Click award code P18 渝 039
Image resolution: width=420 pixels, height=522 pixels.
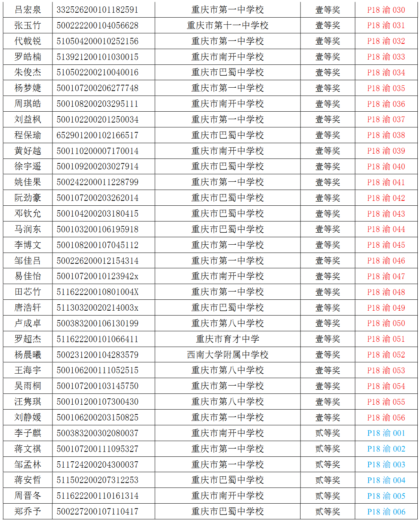click(386, 151)
